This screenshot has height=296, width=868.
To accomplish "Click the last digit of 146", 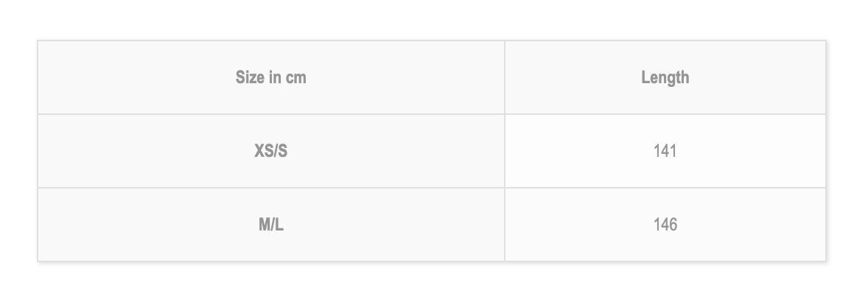I will [x=673, y=225].
